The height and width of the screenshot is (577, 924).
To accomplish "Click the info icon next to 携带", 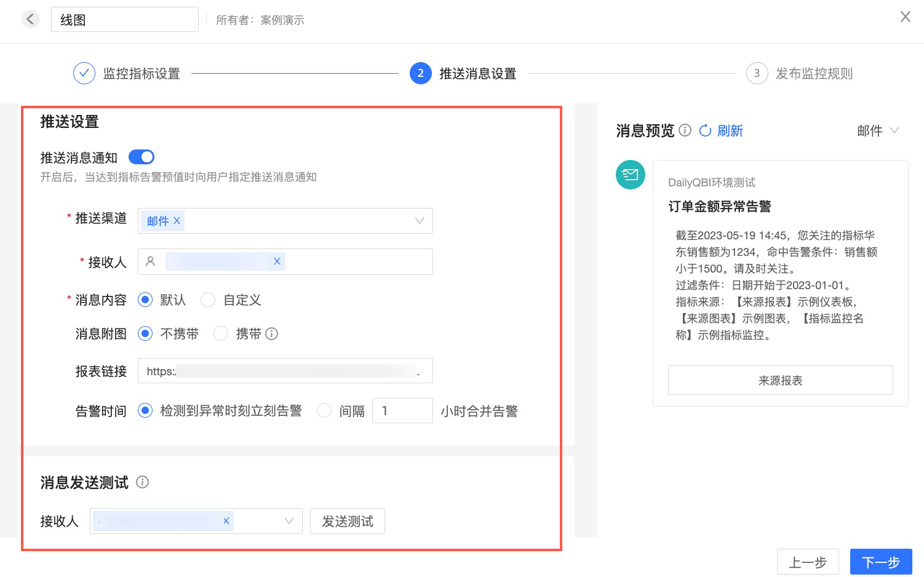I will coord(272,333).
